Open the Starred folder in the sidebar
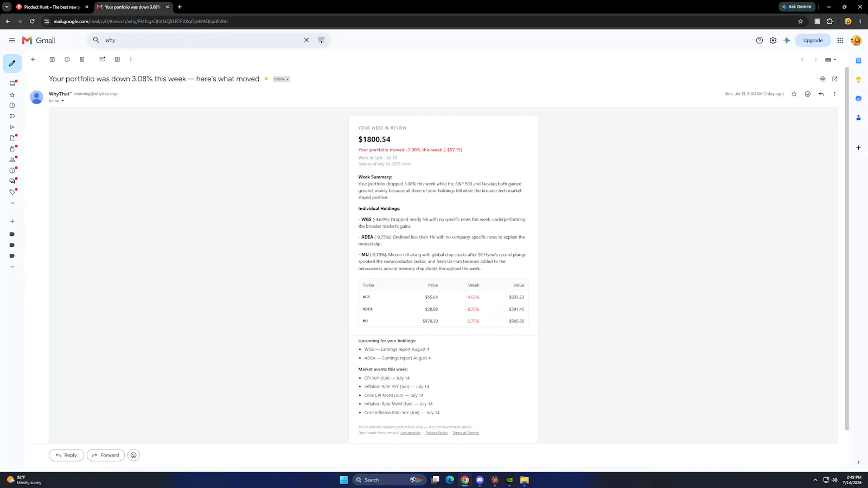Viewport: 868px width, 488px height. [x=12, y=94]
